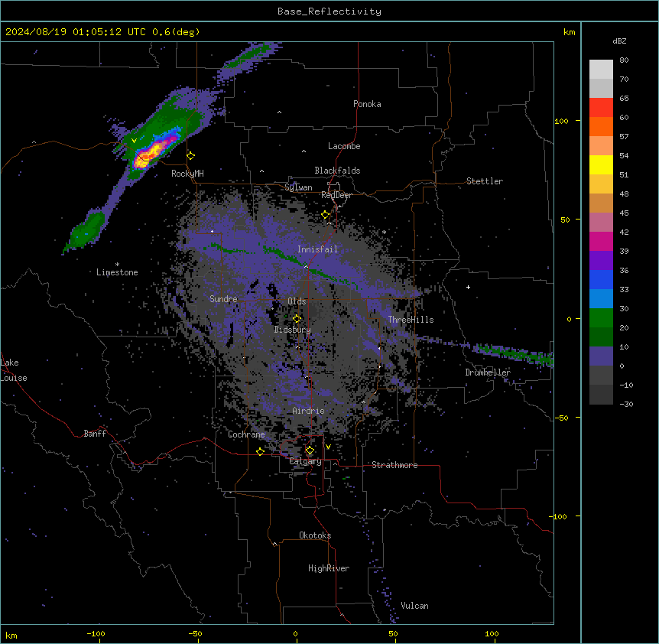Click the orange 57-60 dBZ legend swatch
Image resolution: width=659 pixels, height=644 pixels.
[601, 126]
